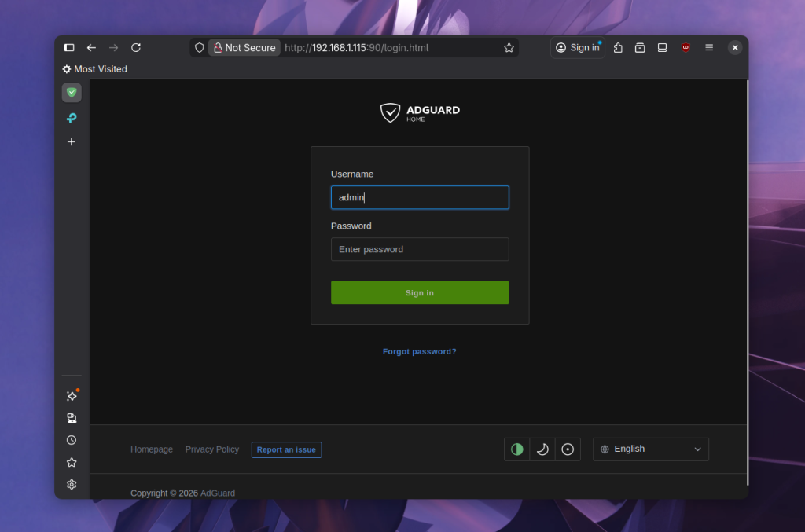Switch to dark theme with the moon icon
The image size is (805, 532).
click(x=542, y=449)
